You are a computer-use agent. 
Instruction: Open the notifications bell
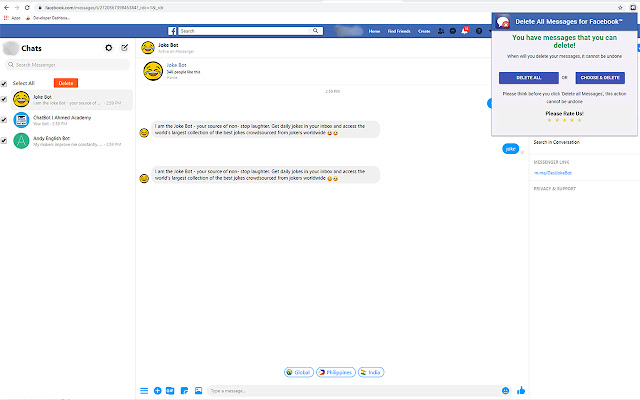(x=464, y=31)
